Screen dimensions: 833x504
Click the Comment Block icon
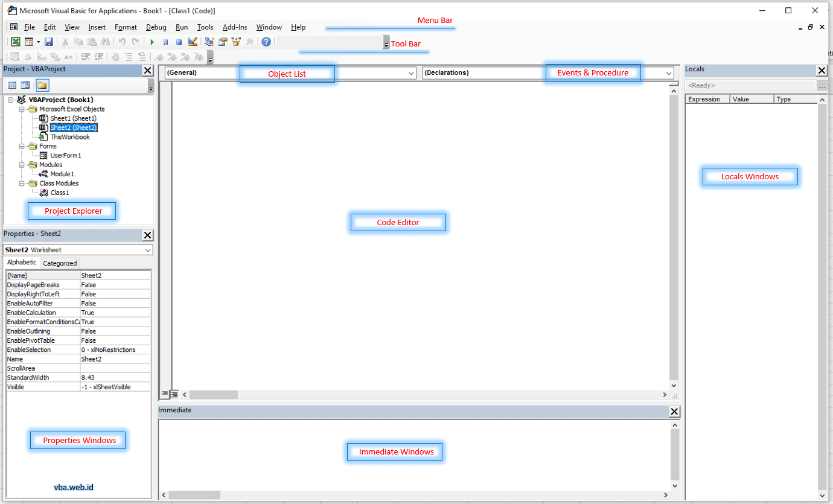coord(129,57)
